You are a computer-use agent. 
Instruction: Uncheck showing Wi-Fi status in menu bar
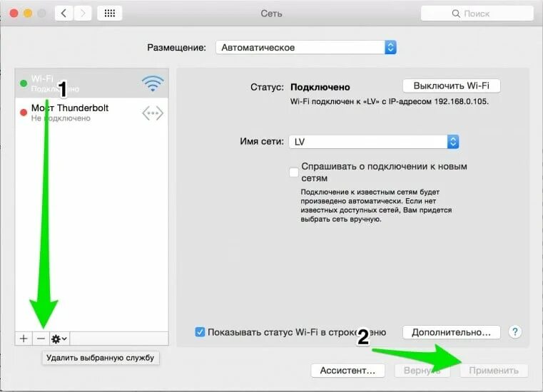pyautogui.click(x=200, y=332)
